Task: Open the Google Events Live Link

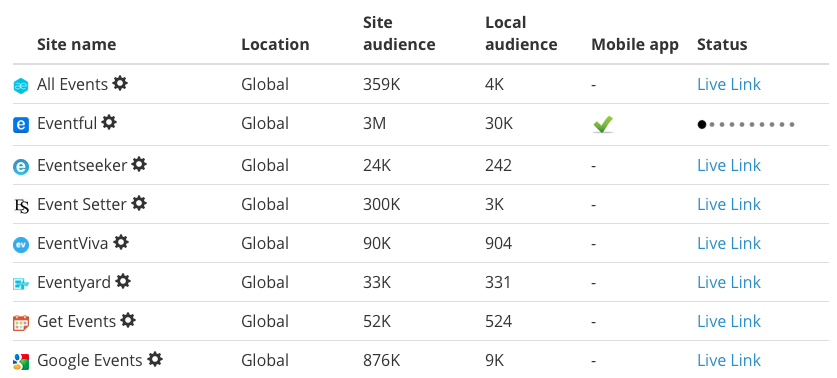Action: click(729, 360)
